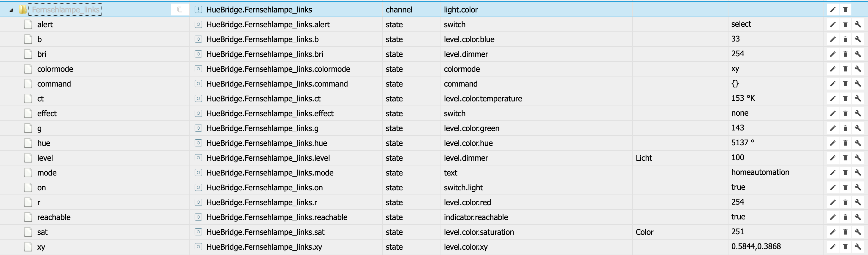Delete the ct state

click(845, 98)
